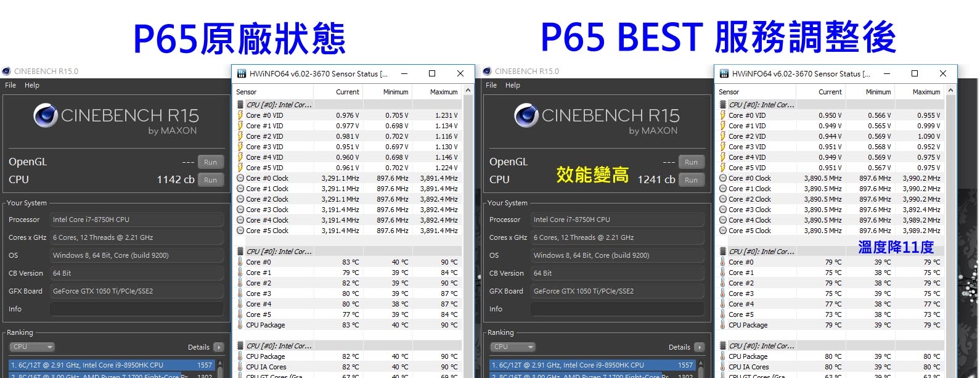980x378 pixels.
Task: Click CINEBENCH app icon in left title bar
Action: (x=6, y=71)
